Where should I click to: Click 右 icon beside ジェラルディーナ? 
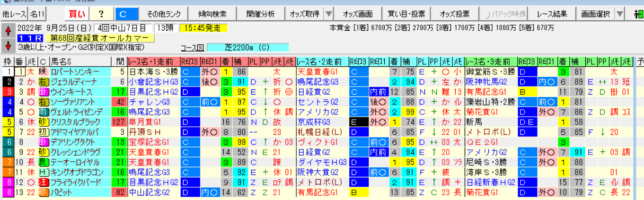tap(43, 82)
